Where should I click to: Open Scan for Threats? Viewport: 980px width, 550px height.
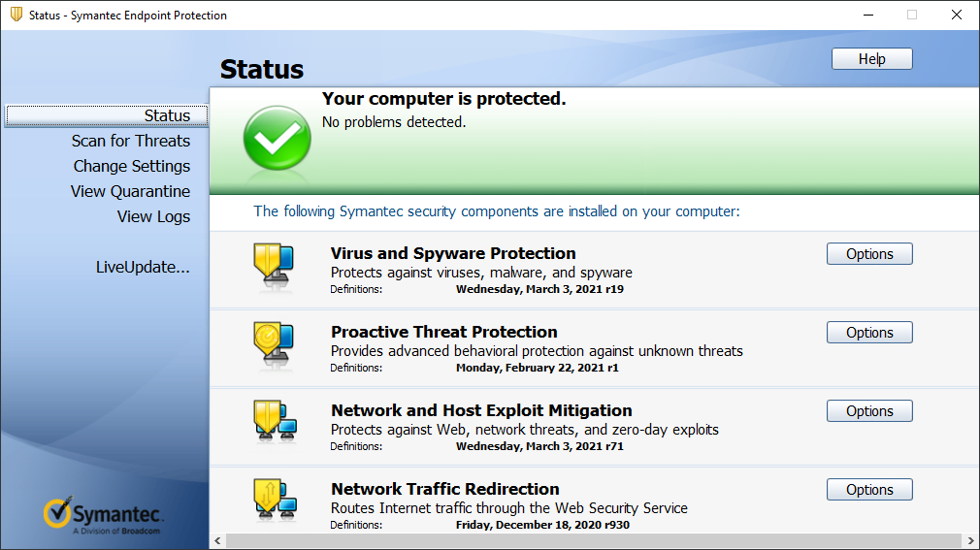(x=131, y=141)
